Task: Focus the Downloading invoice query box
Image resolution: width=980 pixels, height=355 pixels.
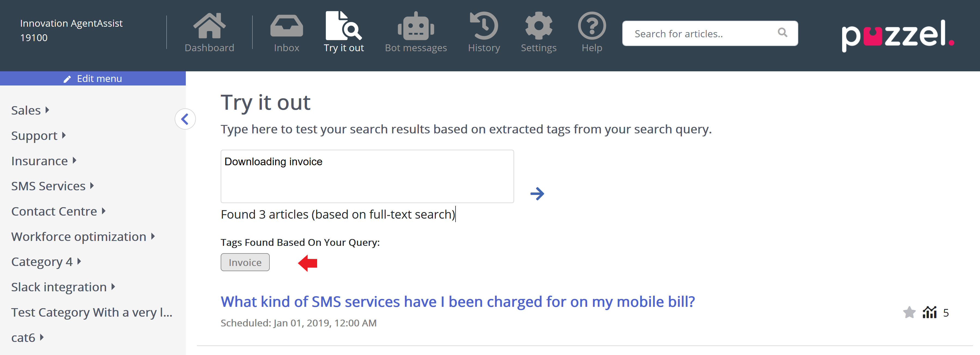Action: [367, 176]
